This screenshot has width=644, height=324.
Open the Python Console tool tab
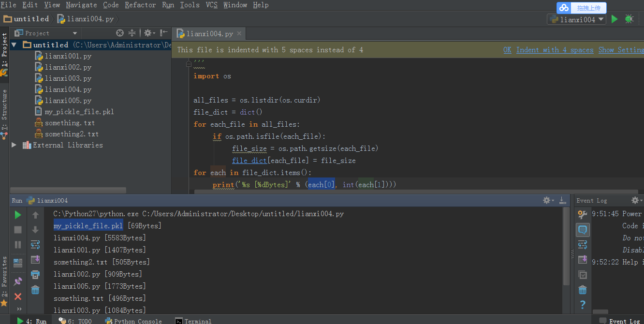pyautogui.click(x=133, y=321)
